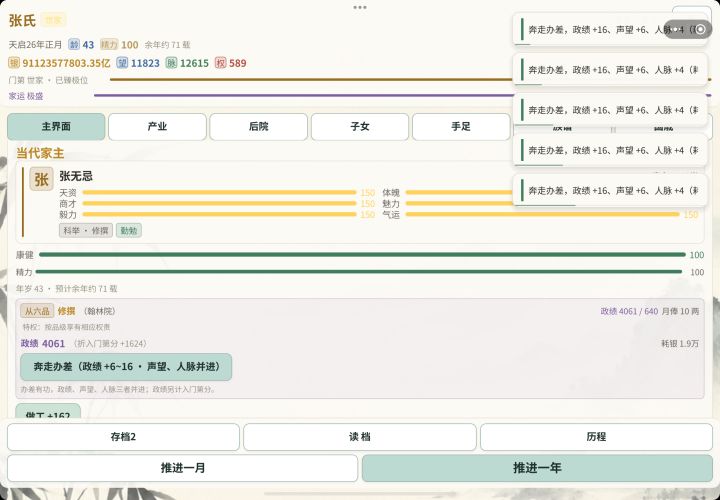Click the 余年约 71 载 text in header

pos(168,45)
